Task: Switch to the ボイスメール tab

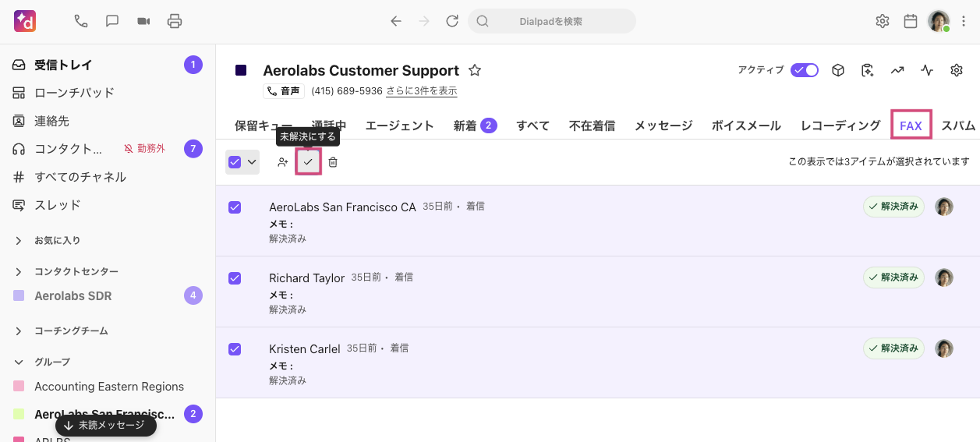Action: tap(746, 126)
